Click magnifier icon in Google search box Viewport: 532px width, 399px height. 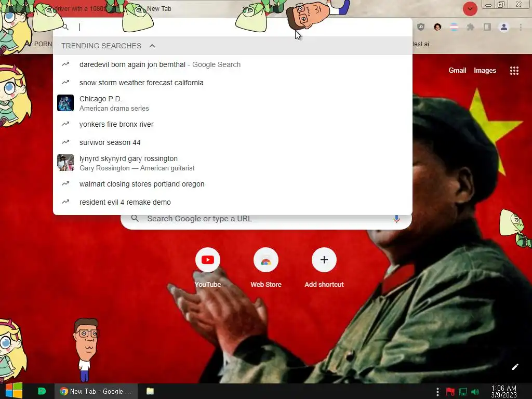135,219
